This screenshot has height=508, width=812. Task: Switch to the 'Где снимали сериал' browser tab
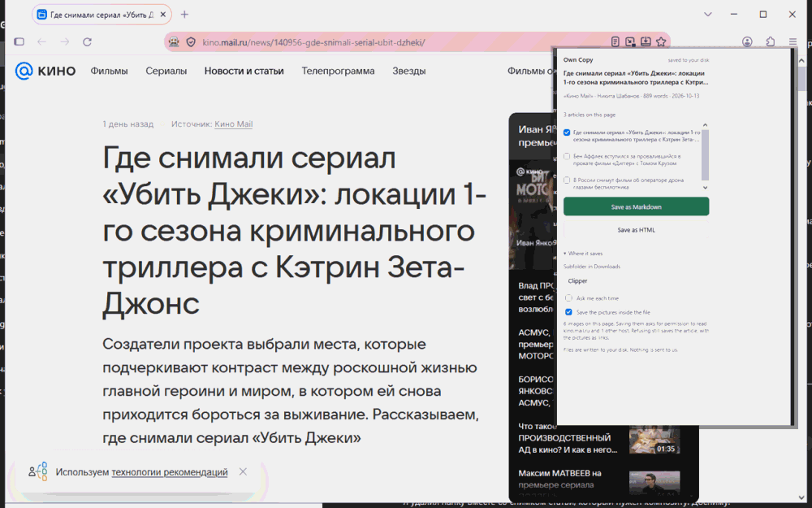pyautogui.click(x=101, y=15)
